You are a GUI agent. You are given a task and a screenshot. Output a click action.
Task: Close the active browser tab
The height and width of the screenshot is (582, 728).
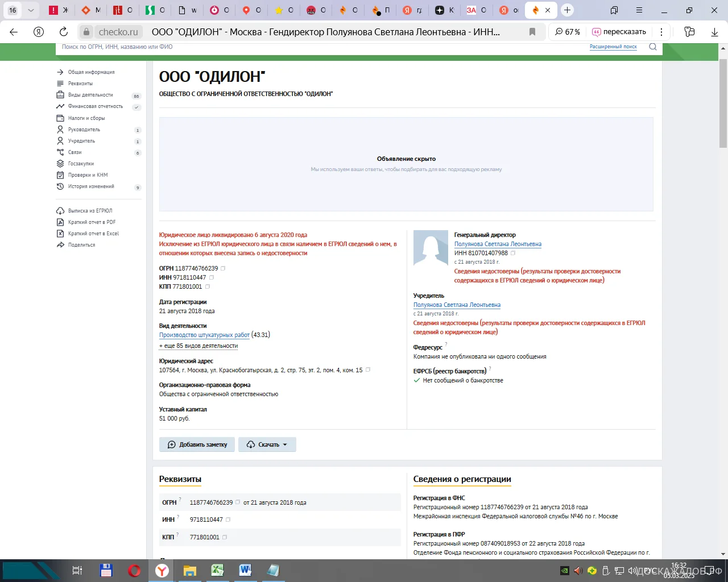pyautogui.click(x=548, y=10)
